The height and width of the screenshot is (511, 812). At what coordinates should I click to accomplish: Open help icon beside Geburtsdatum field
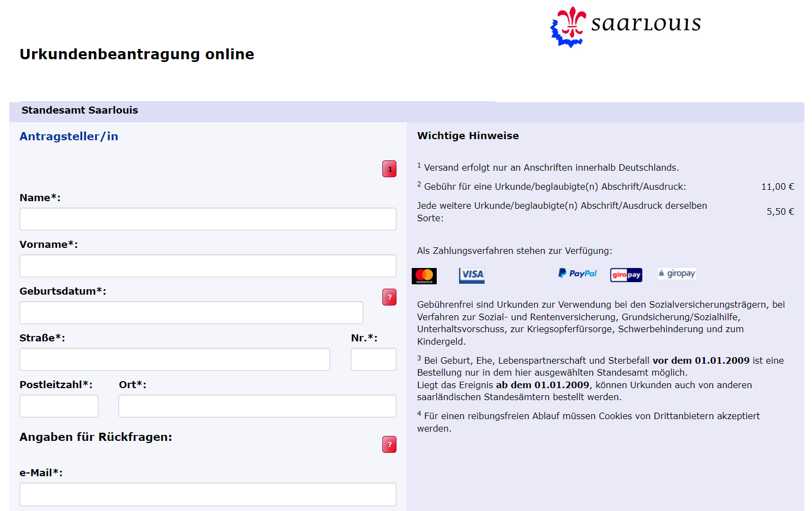(389, 297)
